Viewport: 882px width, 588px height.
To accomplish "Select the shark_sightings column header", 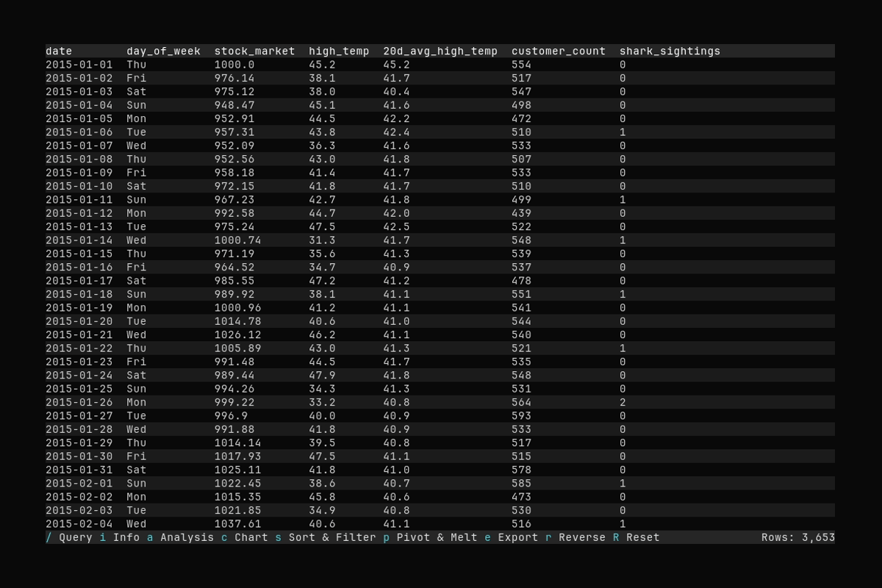I will (x=670, y=51).
